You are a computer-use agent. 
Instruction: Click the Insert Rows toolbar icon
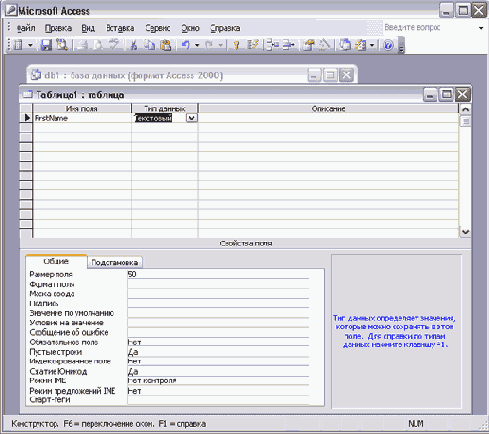(273, 45)
